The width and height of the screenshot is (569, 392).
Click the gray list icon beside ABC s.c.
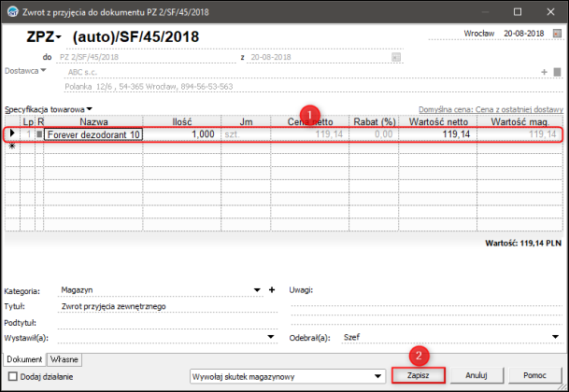click(558, 72)
